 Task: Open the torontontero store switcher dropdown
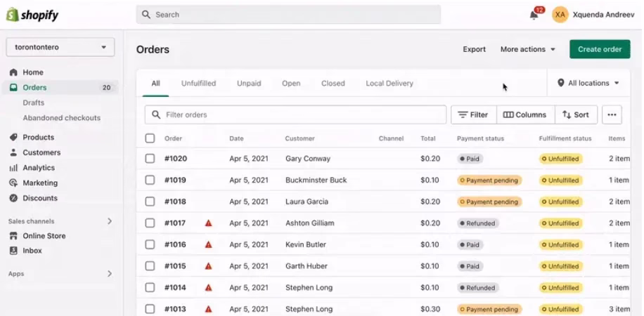click(x=60, y=48)
